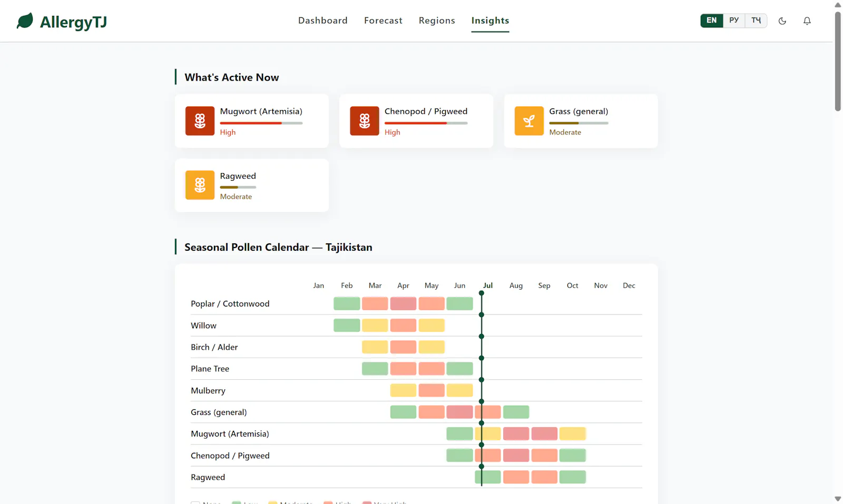Click Plane Tree June cell
The width and height of the screenshot is (843, 504).
click(459, 369)
